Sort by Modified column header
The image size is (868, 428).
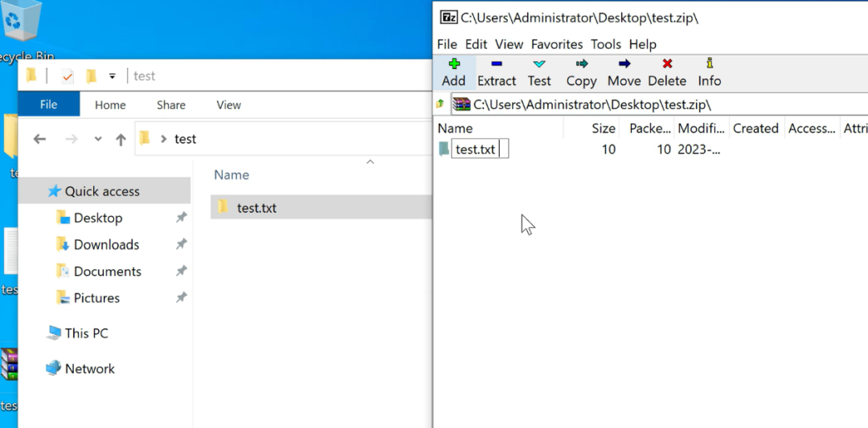click(702, 128)
